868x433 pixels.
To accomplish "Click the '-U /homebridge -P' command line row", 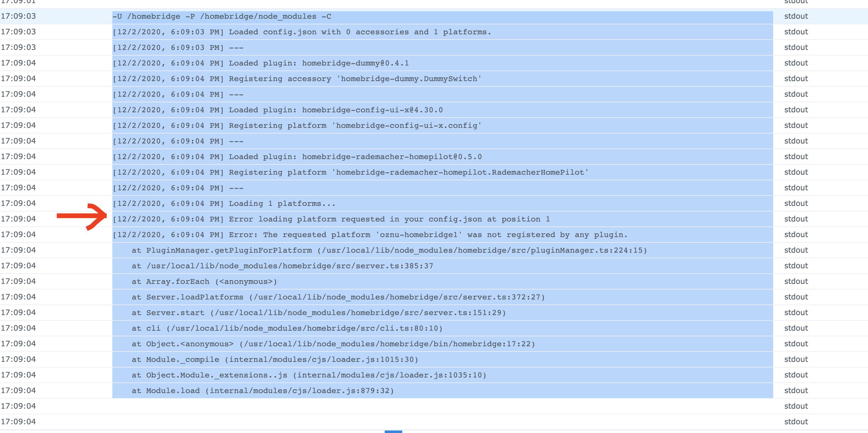I will [222, 17].
